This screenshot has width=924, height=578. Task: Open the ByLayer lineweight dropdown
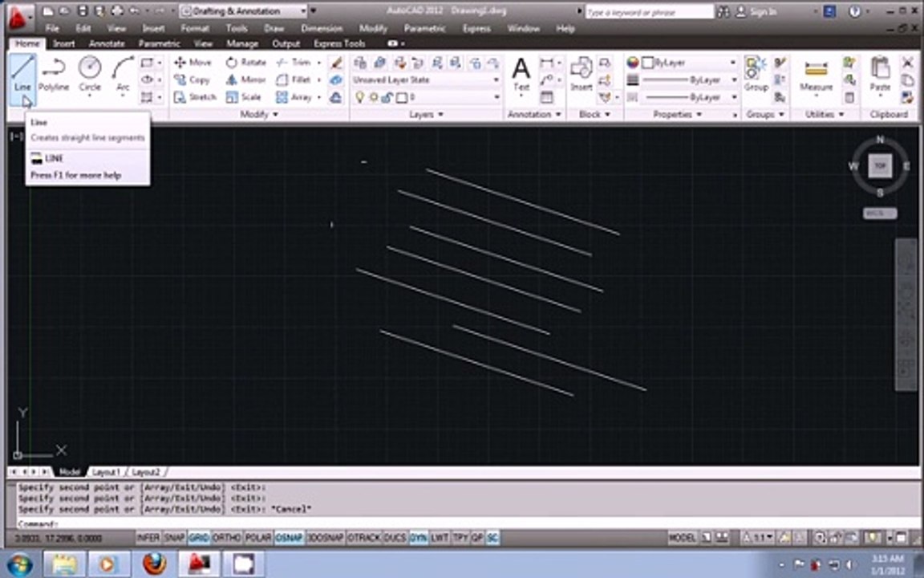690,79
